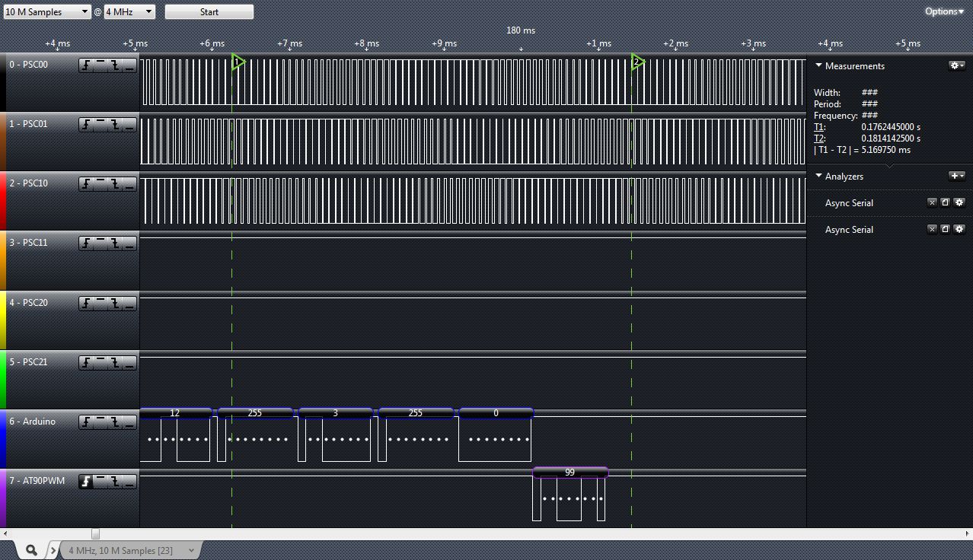Toggle low level trigger on channel 1 PSC01

pyautogui.click(x=129, y=125)
